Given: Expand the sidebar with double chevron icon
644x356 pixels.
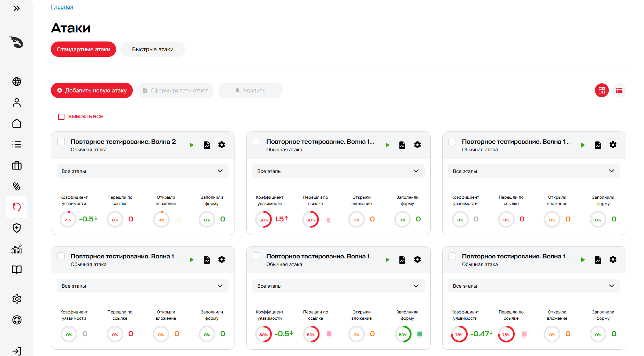Looking at the screenshot, I should coord(16,8).
